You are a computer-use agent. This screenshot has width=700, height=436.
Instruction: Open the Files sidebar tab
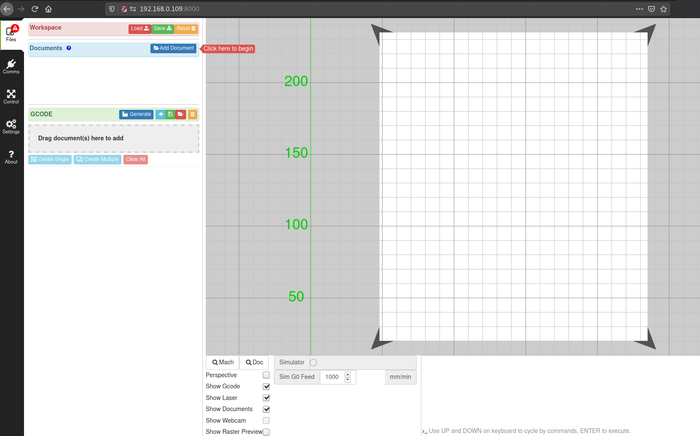click(x=11, y=33)
